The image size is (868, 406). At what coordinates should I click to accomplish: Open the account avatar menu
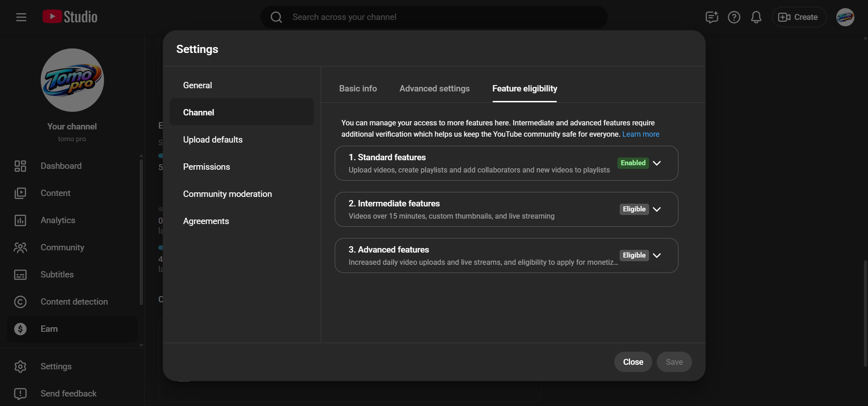tap(845, 17)
